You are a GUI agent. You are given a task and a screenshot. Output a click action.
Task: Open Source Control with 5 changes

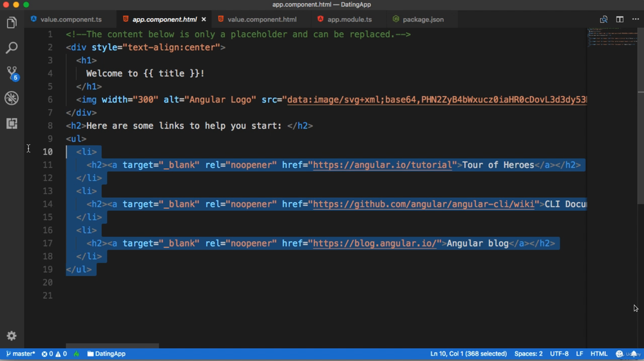tap(12, 73)
